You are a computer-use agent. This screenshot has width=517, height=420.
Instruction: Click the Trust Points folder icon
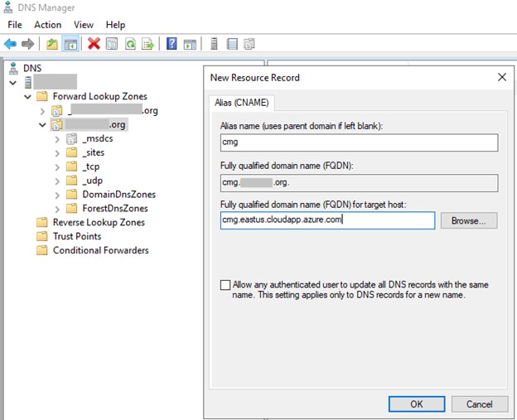42,236
